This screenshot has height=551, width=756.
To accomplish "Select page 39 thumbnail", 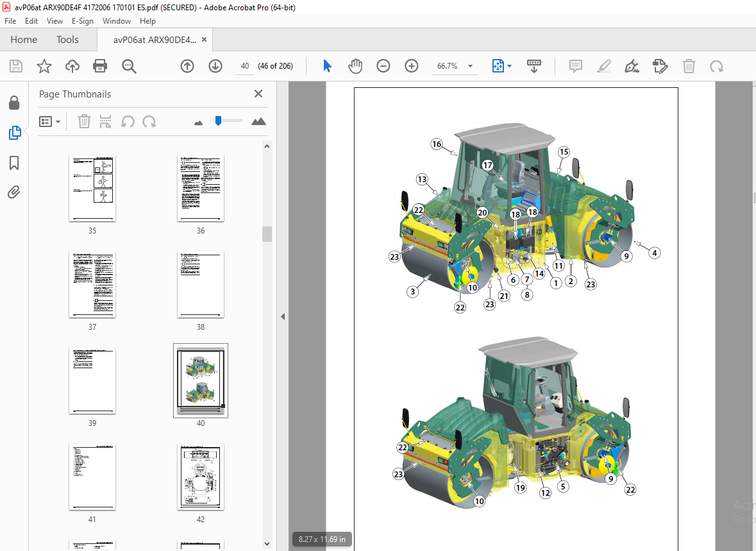I will coord(92,380).
